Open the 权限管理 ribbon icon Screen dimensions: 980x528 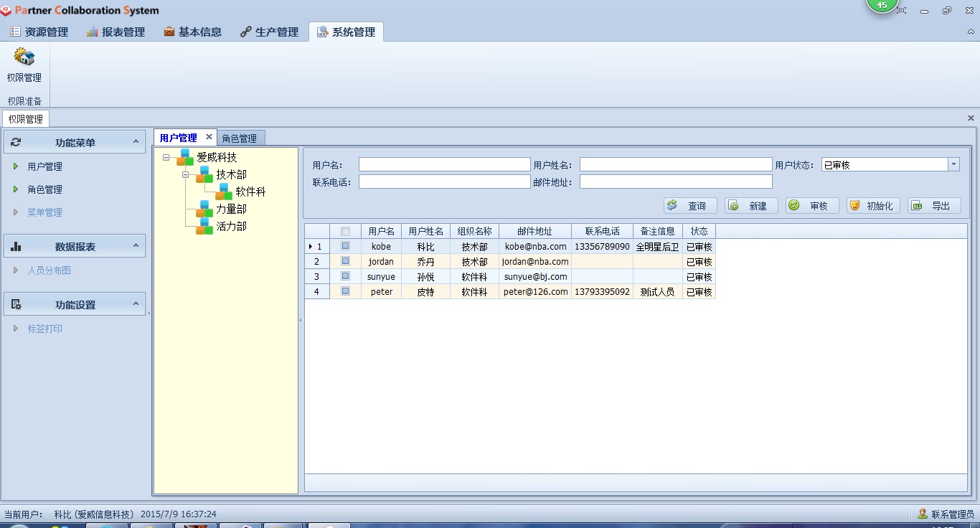coord(24,65)
